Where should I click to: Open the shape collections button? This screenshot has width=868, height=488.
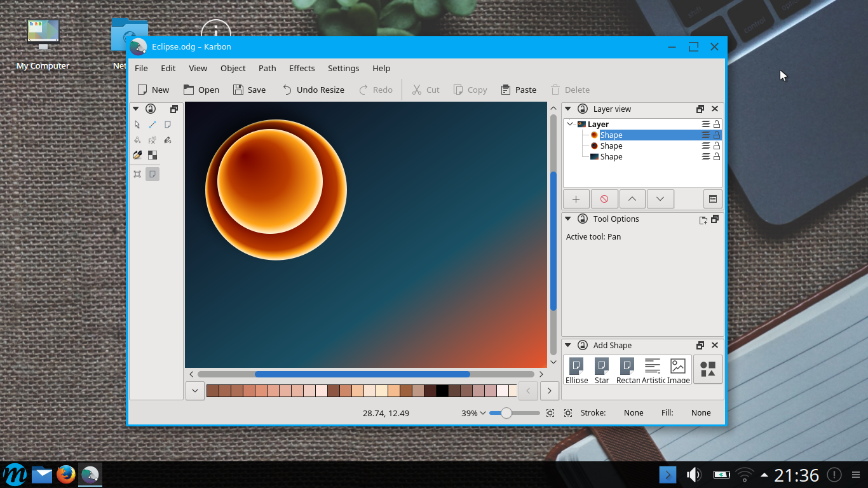click(708, 369)
